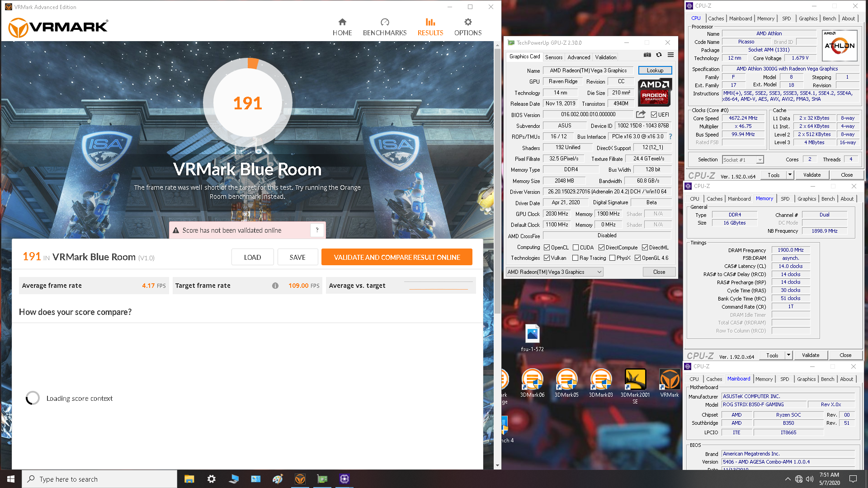
Task: Toggle the OpenGL 4.6 checkbox in GPU-Z
Action: pyautogui.click(x=637, y=258)
